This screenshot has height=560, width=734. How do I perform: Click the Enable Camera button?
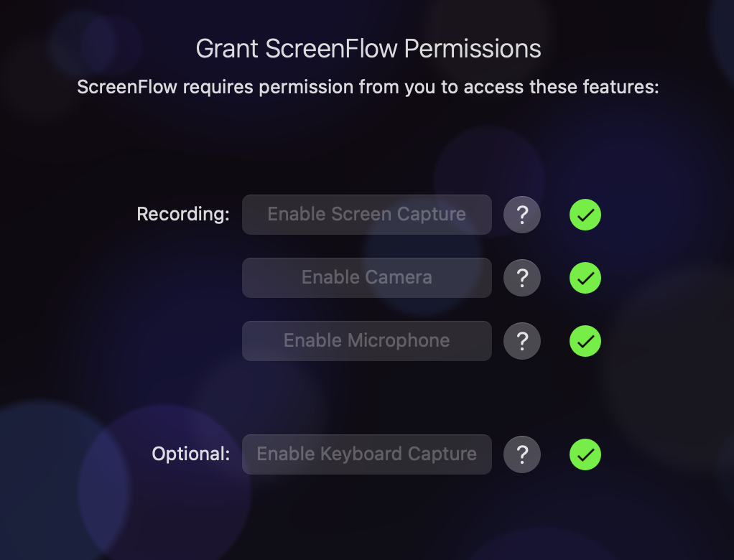366,278
